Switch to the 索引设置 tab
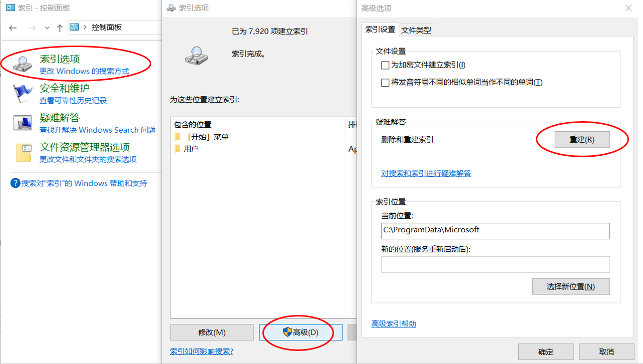 tap(380, 30)
